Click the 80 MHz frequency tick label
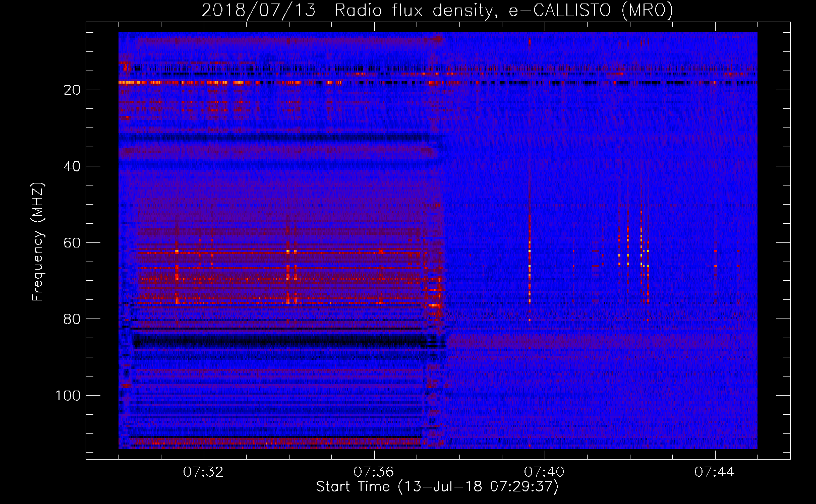This screenshot has width=816, height=504. [x=73, y=319]
